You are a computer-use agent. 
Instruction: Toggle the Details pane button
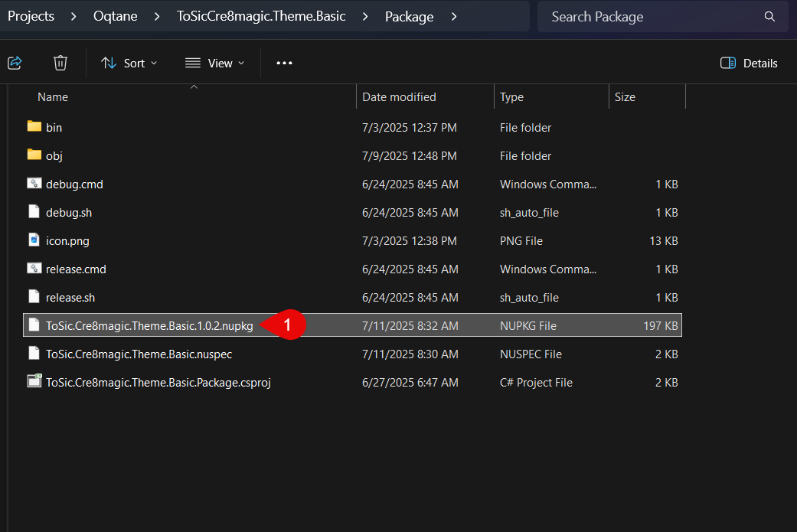point(749,63)
